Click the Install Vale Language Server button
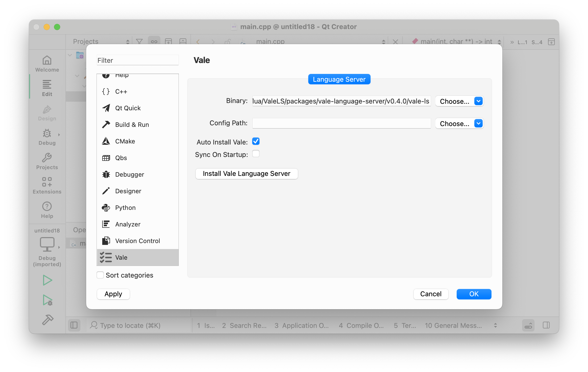The width and height of the screenshot is (588, 372). 246,174
